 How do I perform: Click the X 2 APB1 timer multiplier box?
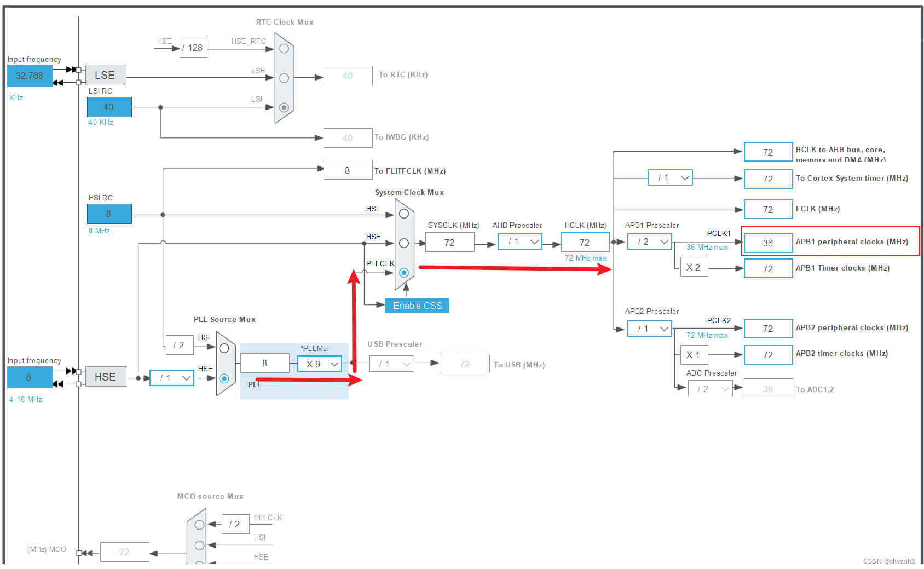click(694, 267)
